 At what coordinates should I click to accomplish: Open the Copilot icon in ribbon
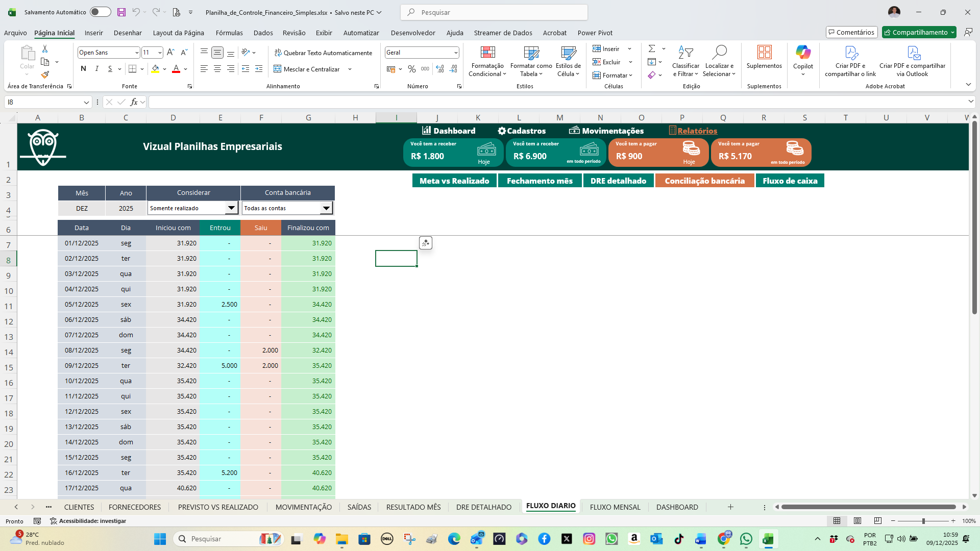[803, 52]
